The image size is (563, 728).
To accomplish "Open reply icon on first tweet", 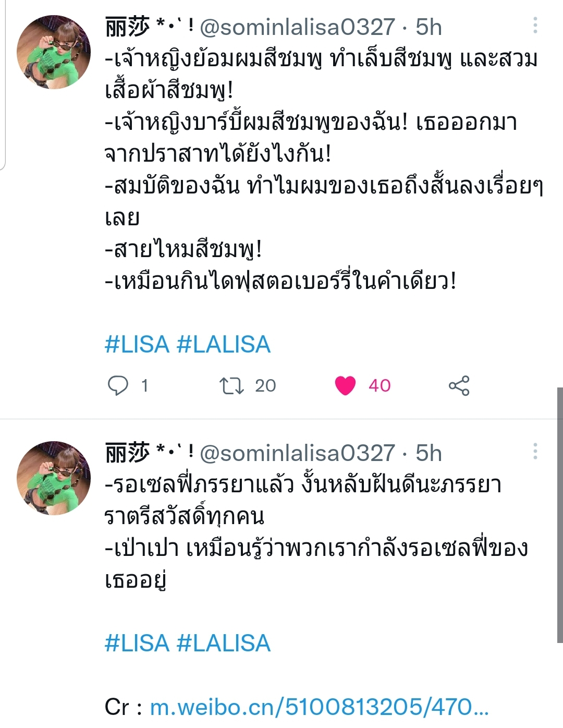I will pyautogui.click(x=118, y=386).
